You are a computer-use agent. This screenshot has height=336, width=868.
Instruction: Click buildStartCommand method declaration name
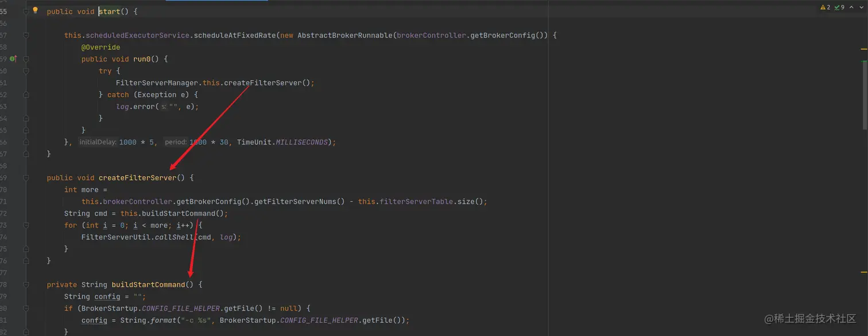pos(148,284)
